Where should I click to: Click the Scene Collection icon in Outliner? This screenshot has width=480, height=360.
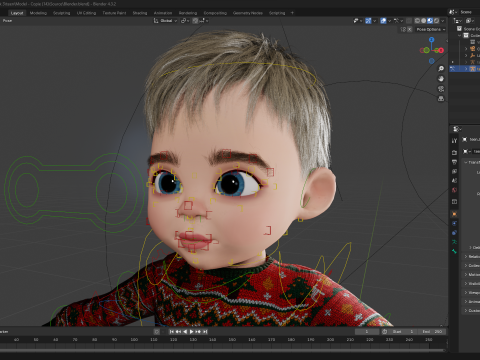point(459,29)
